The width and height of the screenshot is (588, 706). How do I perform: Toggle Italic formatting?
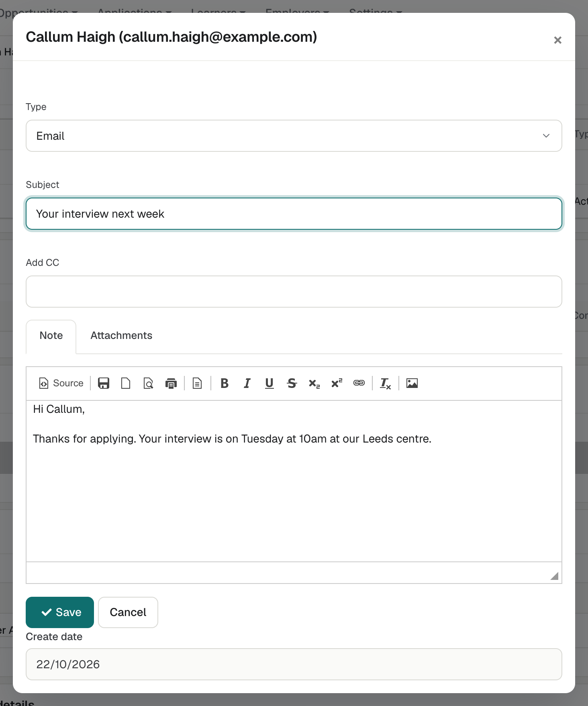(247, 383)
